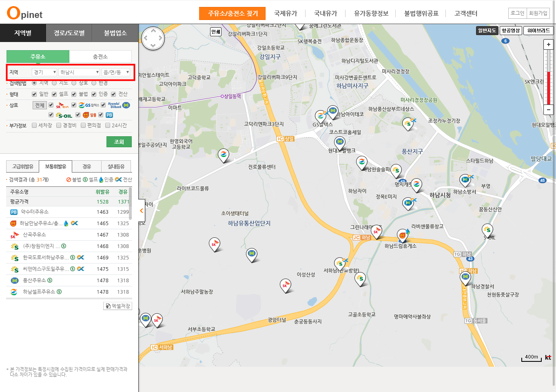This screenshot has height=392, width=556.
Task: Uncheck the 일반 station type checkbox
Action: pos(34,94)
